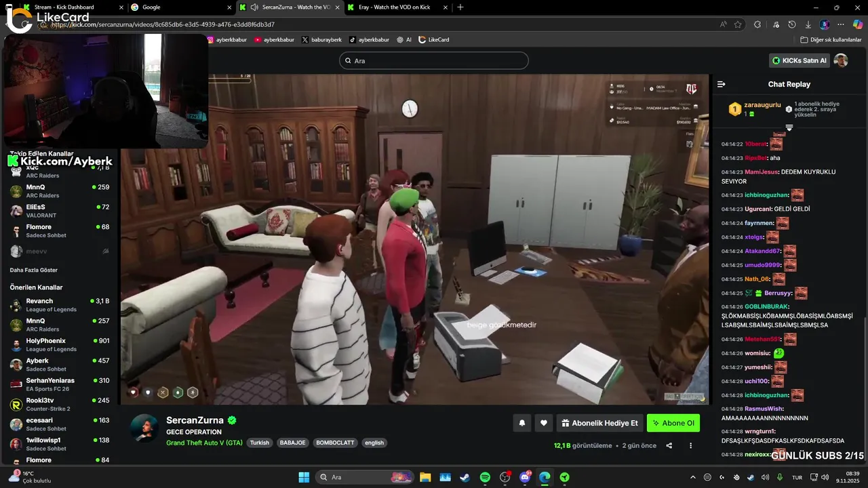Screen dimensions: 868x488
Task: Click the heart follow icon under the video
Action: click(x=544, y=423)
